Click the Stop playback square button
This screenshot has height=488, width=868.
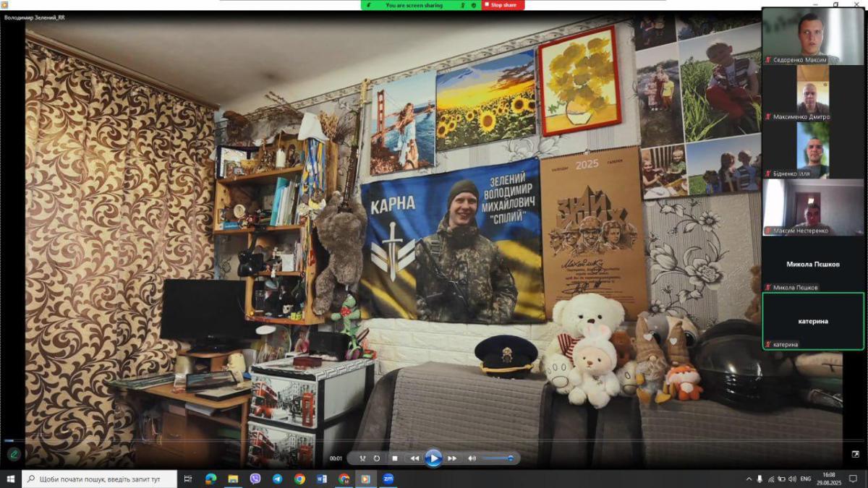click(x=395, y=458)
